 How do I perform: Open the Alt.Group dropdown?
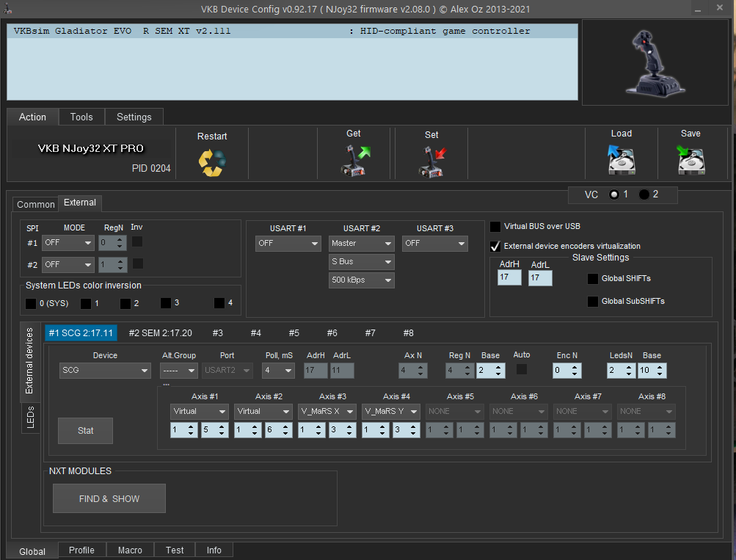click(179, 371)
